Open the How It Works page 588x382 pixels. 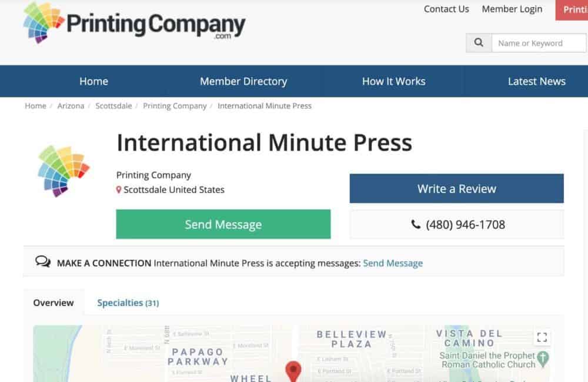[x=393, y=81]
